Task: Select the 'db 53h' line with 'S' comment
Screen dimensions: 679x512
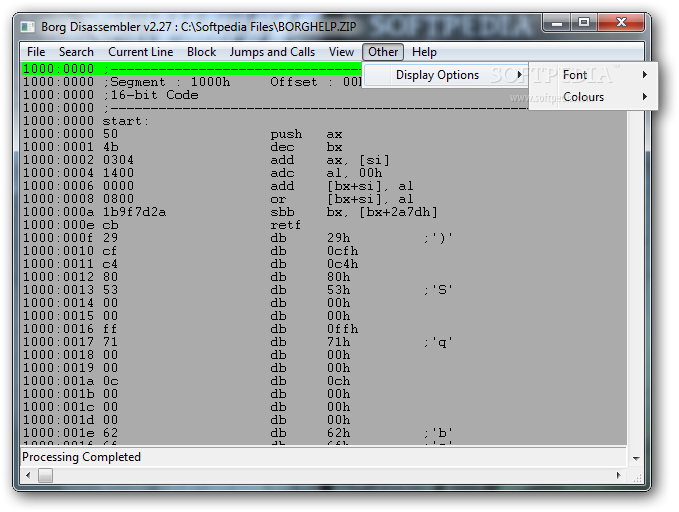Action: [324, 290]
